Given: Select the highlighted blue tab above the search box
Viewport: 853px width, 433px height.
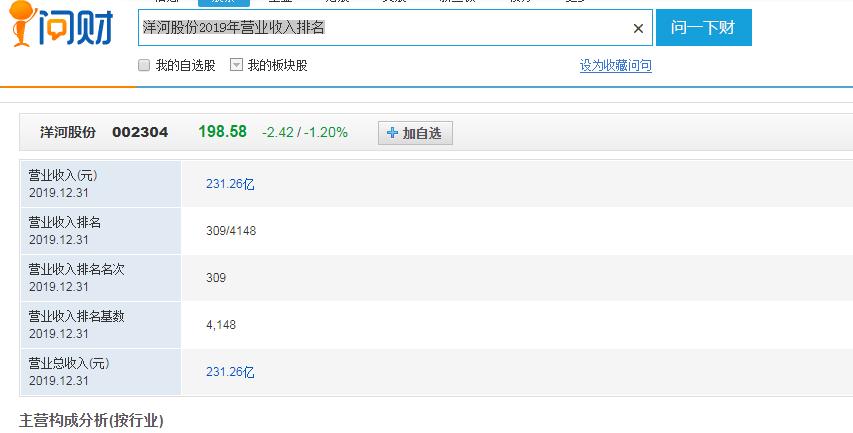Looking at the screenshot, I should [224, 3].
